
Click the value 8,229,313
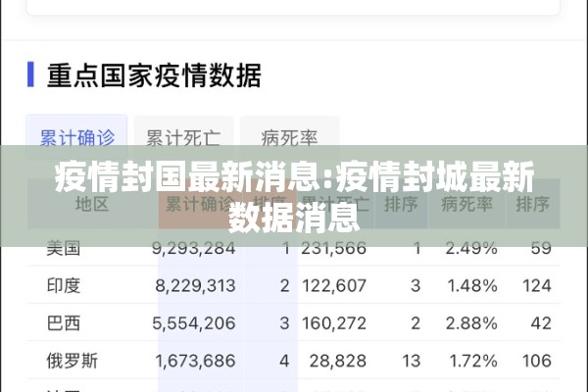click(x=195, y=286)
